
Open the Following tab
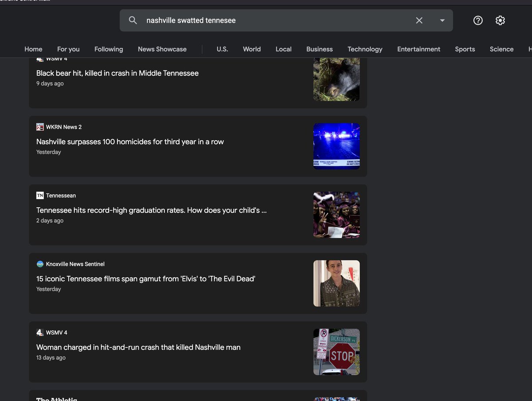click(109, 49)
